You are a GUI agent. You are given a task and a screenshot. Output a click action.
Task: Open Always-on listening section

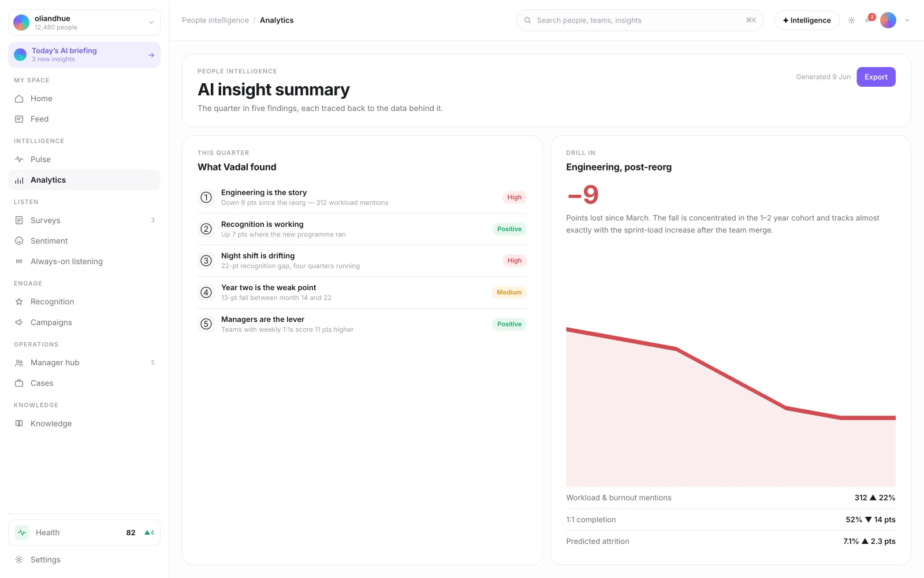tap(84, 262)
